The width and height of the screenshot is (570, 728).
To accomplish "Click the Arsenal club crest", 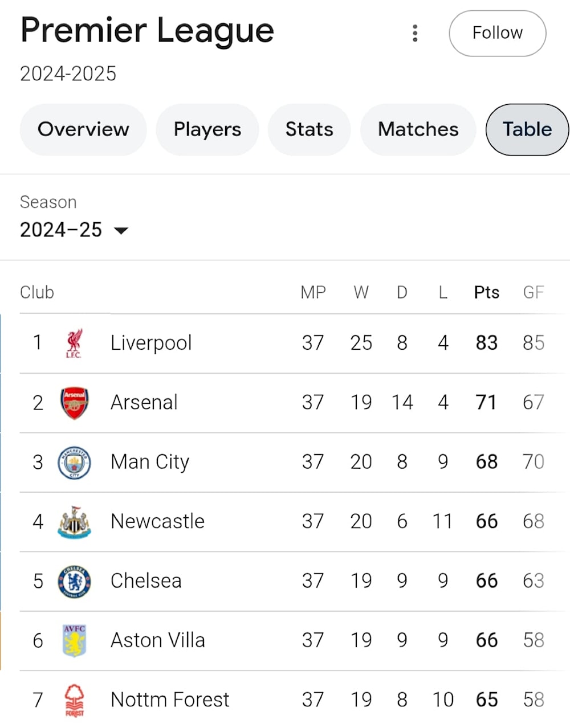I will click(x=74, y=403).
